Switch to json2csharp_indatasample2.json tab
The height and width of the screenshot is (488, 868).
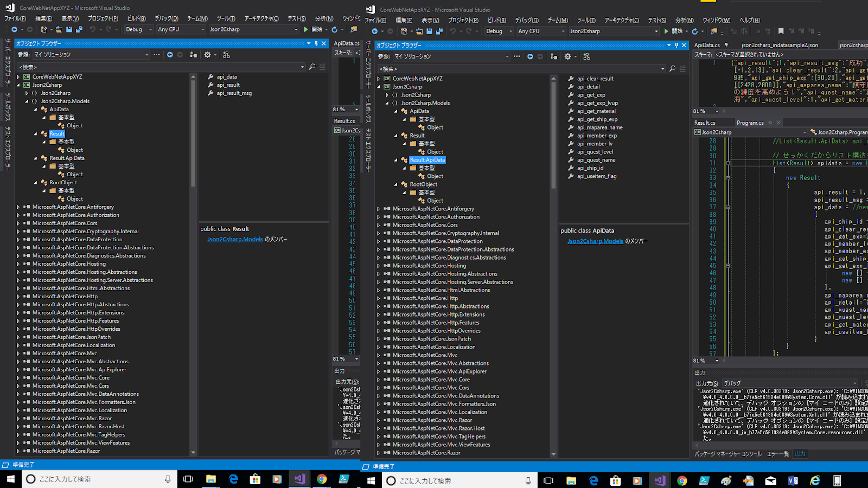click(x=780, y=45)
